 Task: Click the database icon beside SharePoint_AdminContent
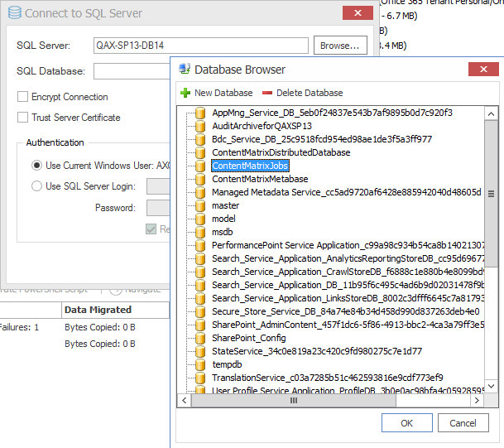coord(200,325)
